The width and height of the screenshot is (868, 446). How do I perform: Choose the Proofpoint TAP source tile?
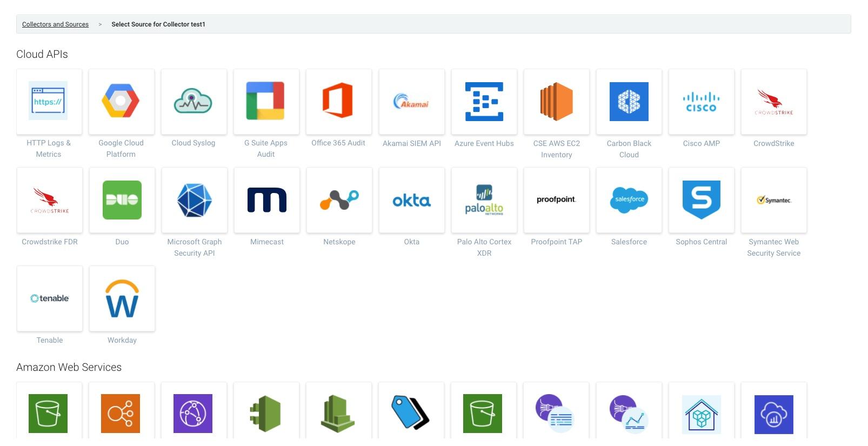point(557,200)
